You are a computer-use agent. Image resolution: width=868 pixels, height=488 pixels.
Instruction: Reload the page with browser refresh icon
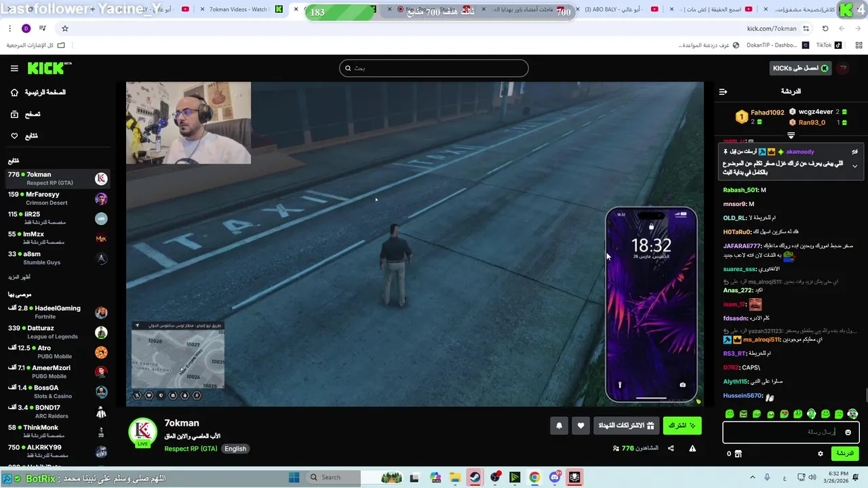tap(825, 28)
